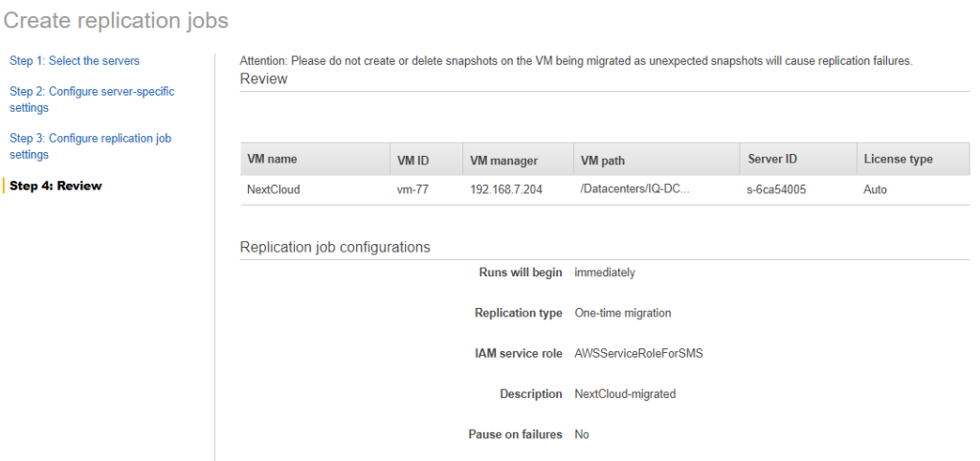Open Step 2: Configure server-specific settings
980x461 pixels.
pos(92,99)
